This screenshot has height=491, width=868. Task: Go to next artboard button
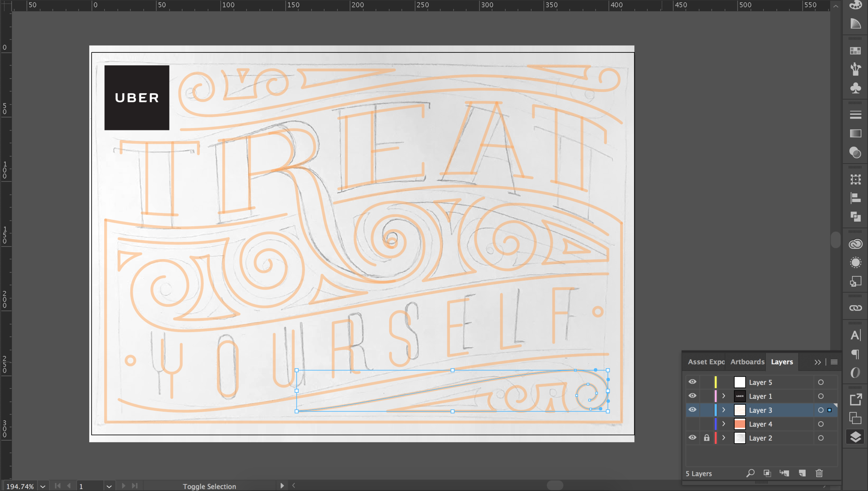coord(123,486)
